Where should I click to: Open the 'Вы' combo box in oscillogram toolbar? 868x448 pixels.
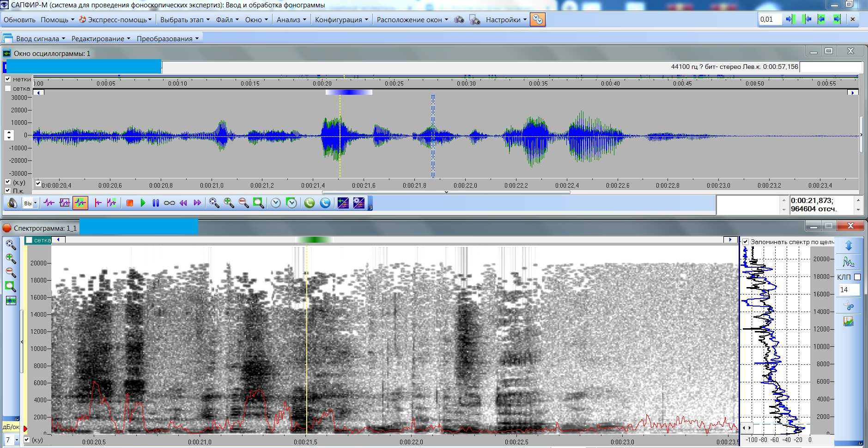[x=30, y=203]
